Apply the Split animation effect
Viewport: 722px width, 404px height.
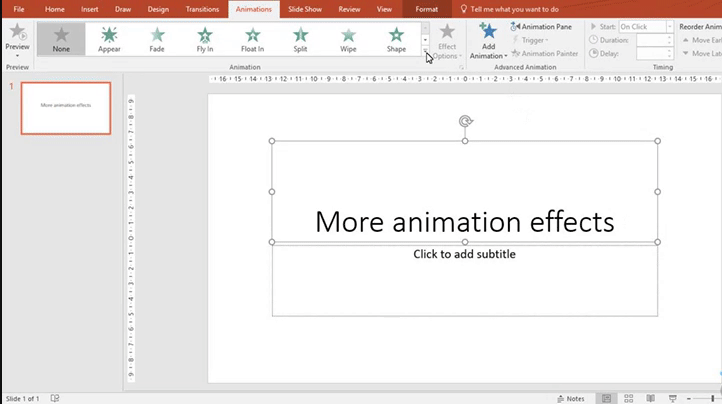tap(301, 39)
